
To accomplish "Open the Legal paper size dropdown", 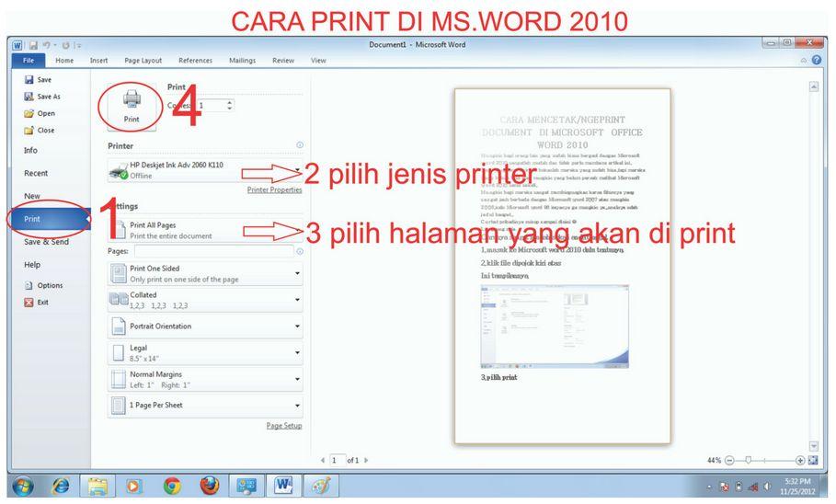I will pyautogui.click(x=205, y=353).
